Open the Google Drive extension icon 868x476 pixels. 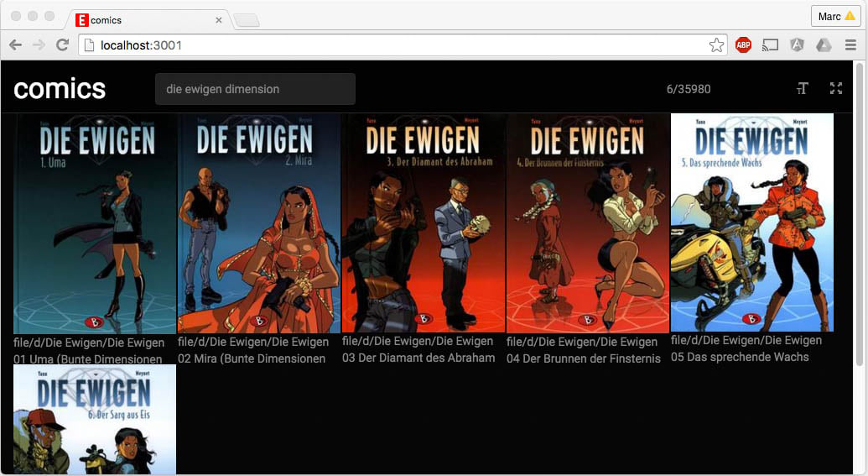click(823, 45)
